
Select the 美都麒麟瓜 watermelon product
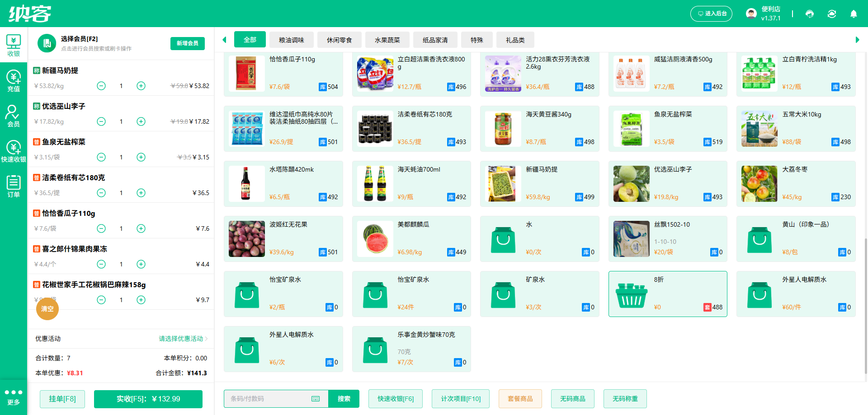point(411,239)
